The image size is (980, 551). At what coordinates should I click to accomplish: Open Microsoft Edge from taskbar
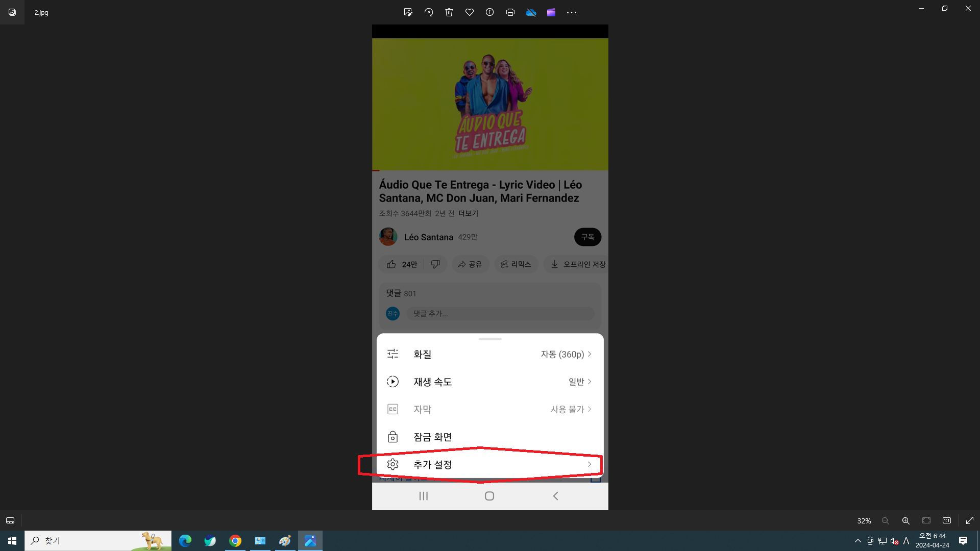point(185,541)
